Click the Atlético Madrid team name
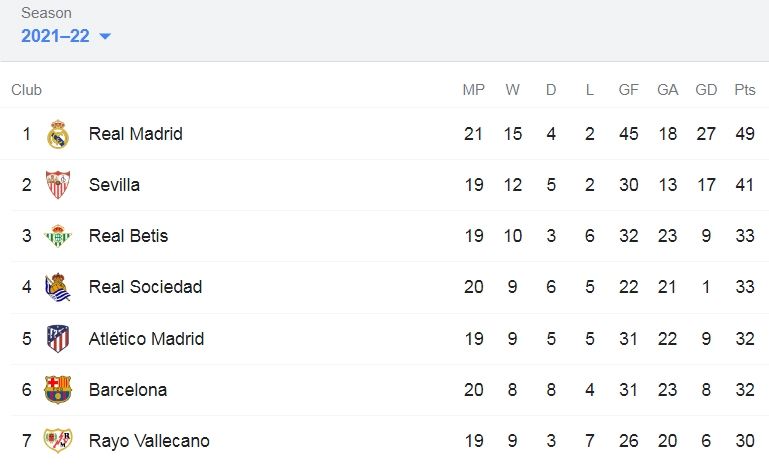 (146, 338)
